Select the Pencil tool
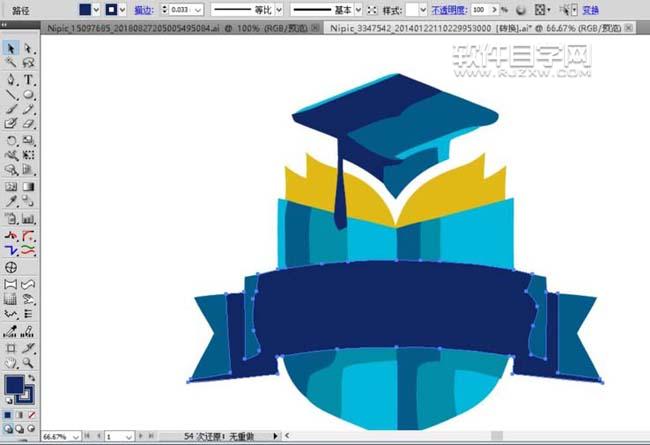650x445 pixels. tap(28, 109)
